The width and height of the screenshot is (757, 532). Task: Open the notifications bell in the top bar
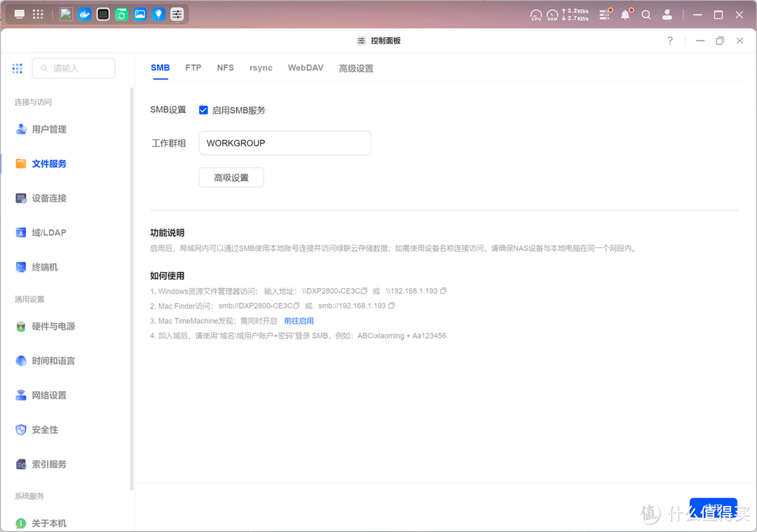pos(625,14)
